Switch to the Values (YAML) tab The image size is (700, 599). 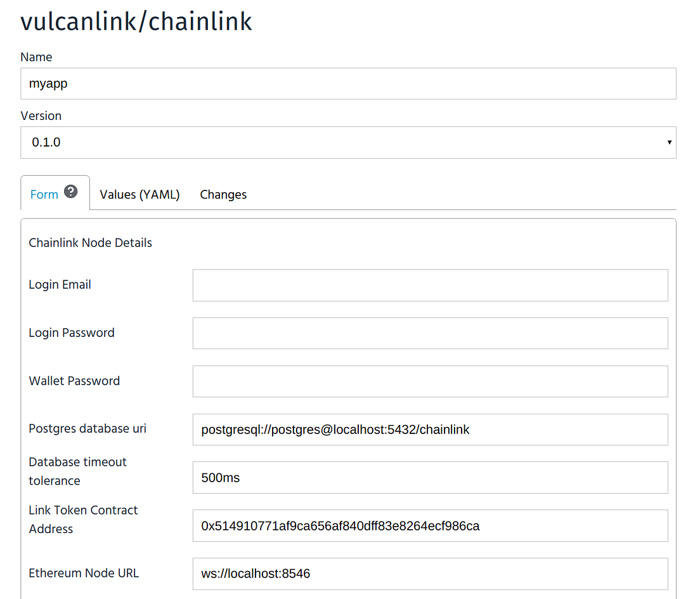[139, 194]
